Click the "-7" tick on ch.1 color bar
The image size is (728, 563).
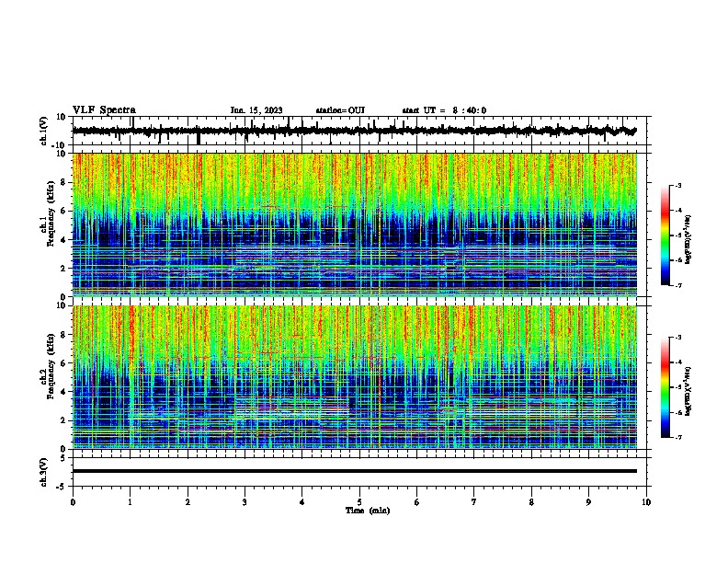tap(677, 285)
